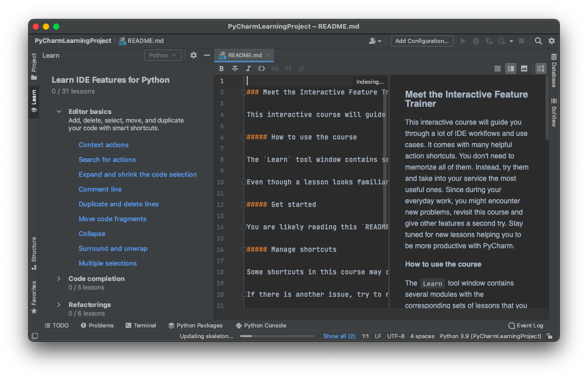Click the insert link icon in Markdown toolbar
Image resolution: width=588 pixels, height=379 pixels.
[x=301, y=68]
